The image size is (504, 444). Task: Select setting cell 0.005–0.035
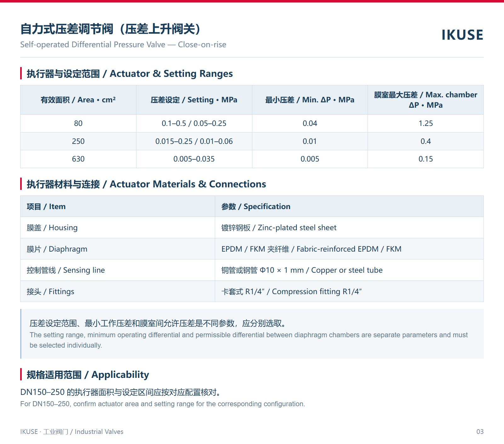click(194, 159)
